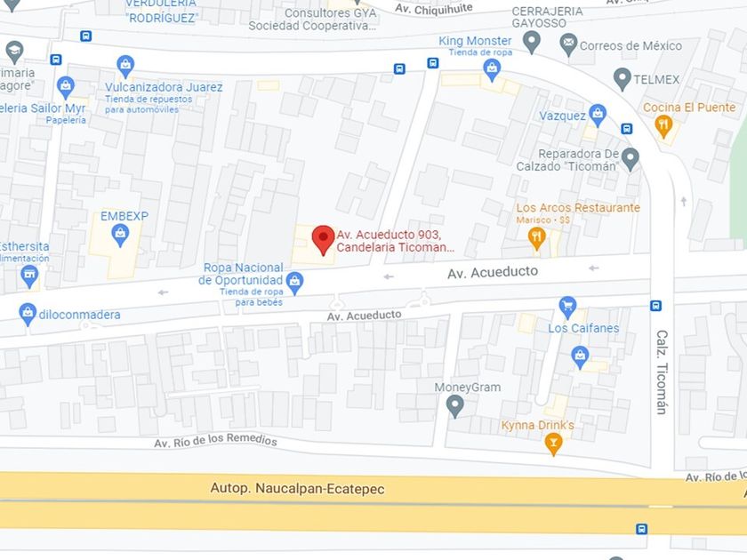Select the King Monster clothing store marker
This screenshot has width=747, height=560.
click(492, 71)
